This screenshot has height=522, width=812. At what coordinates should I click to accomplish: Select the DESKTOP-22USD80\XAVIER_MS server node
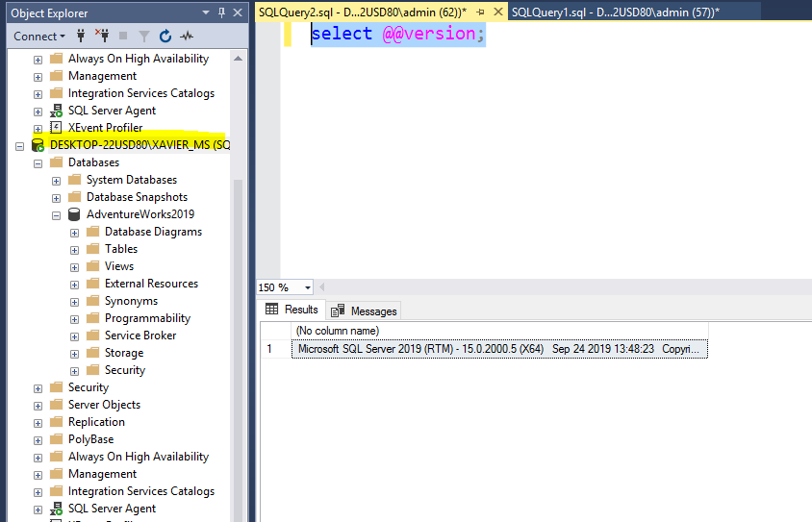coord(139,145)
